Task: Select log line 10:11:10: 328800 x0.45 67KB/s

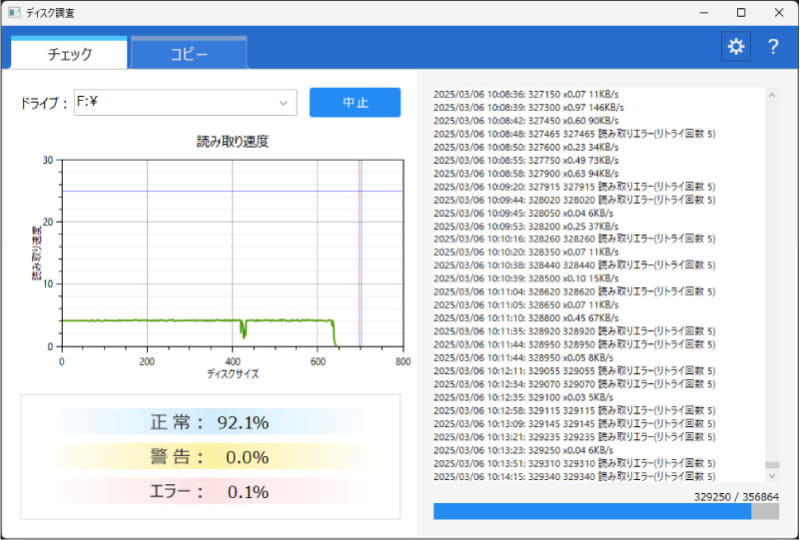Action: [526, 318]
